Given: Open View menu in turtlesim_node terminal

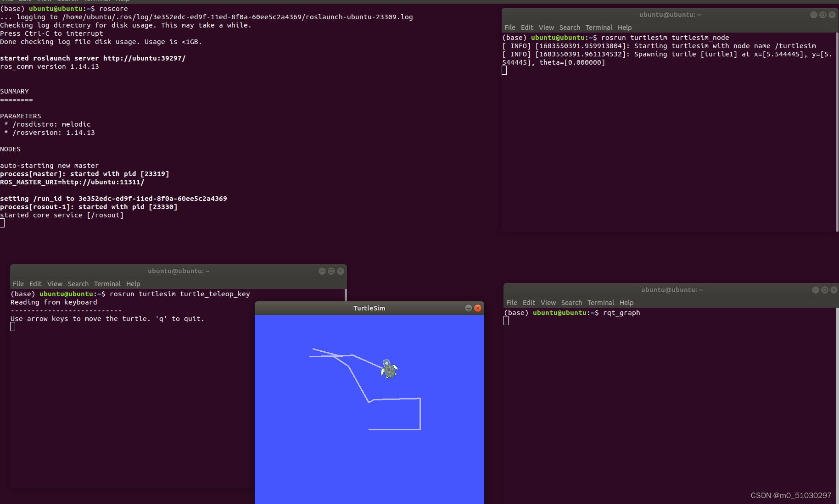Looking at the screenshot, I should pos(546,28).
